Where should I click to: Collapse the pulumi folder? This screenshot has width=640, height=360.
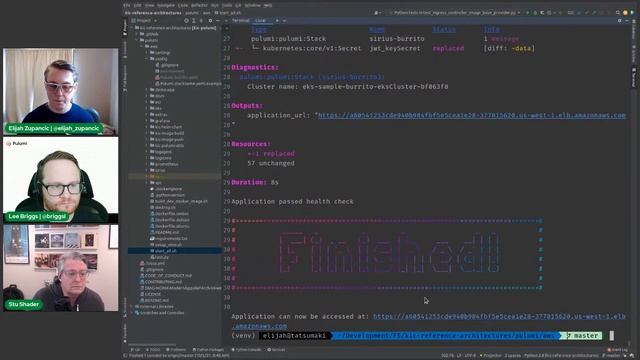pos(137,40)
